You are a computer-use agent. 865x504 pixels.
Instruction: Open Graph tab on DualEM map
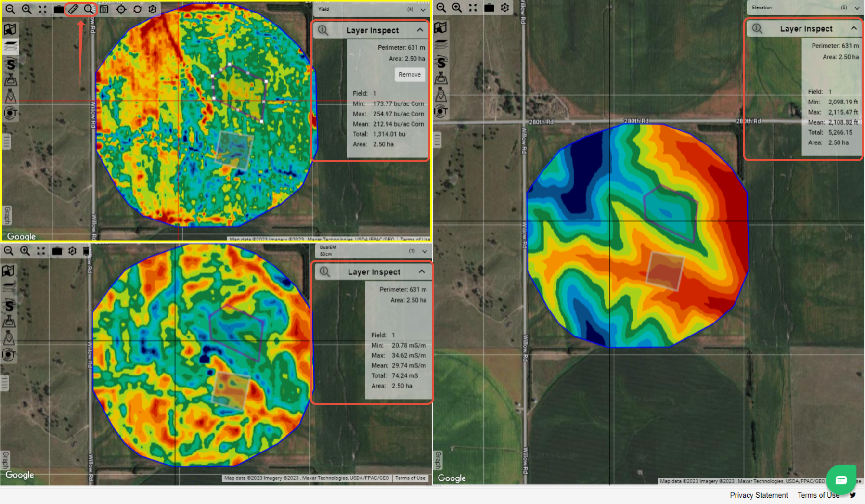pos(5,460)
